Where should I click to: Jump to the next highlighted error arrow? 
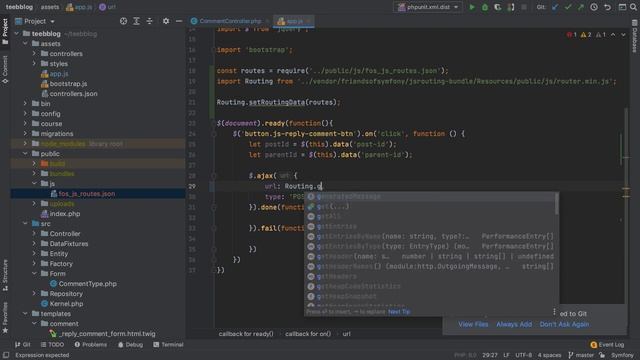click(x=623, y=35)
